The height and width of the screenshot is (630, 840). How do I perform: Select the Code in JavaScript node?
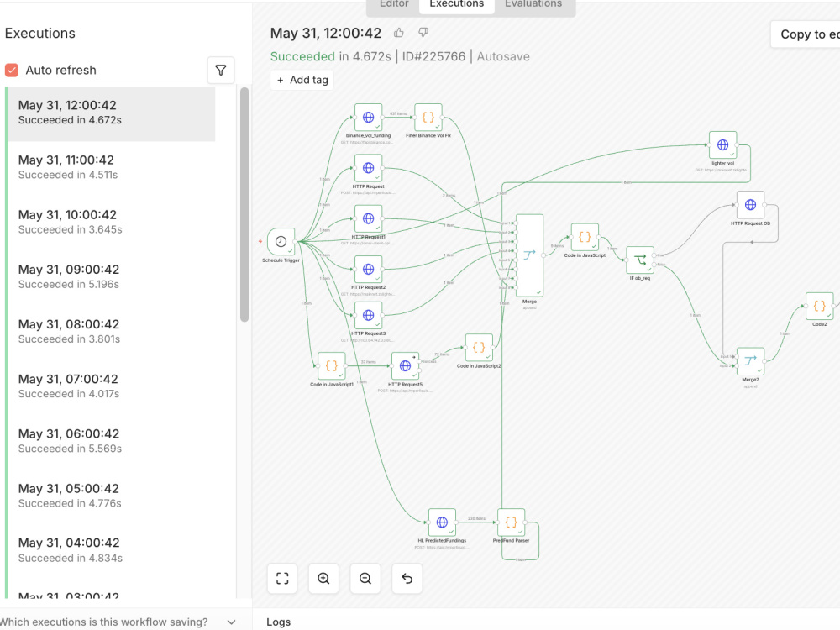(x=585, y=238)
